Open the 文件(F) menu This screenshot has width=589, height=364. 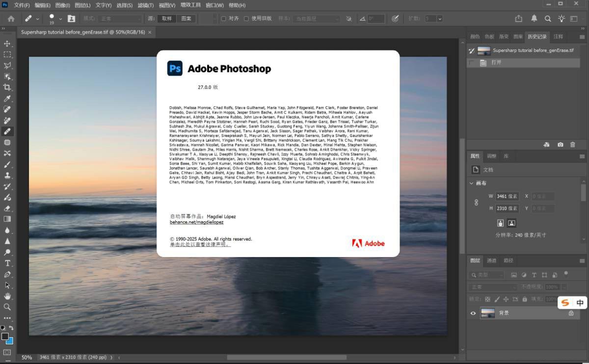point(22,5)
